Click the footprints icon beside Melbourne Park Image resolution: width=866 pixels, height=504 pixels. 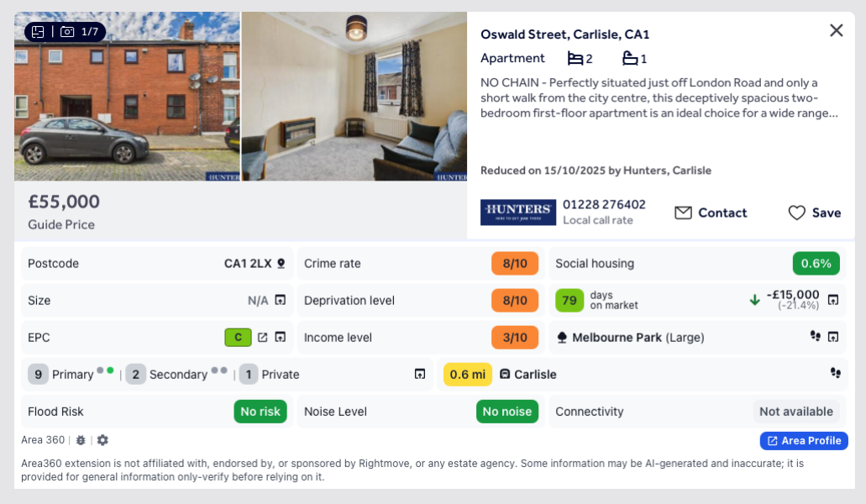click(x=814, y=337)
